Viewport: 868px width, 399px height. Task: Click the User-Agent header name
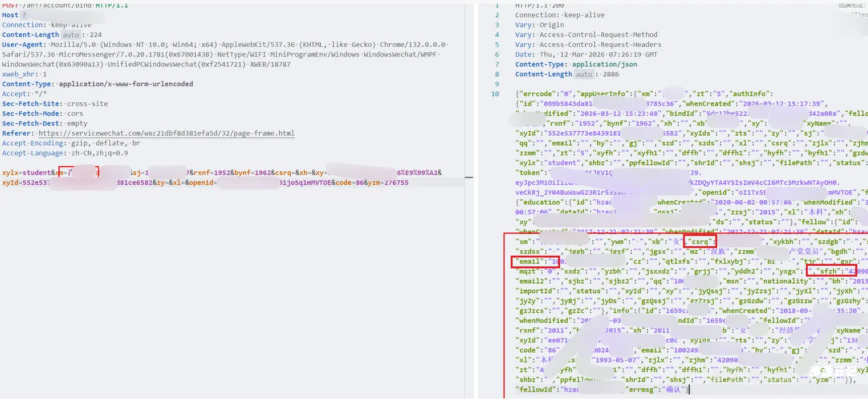point(23,44)
